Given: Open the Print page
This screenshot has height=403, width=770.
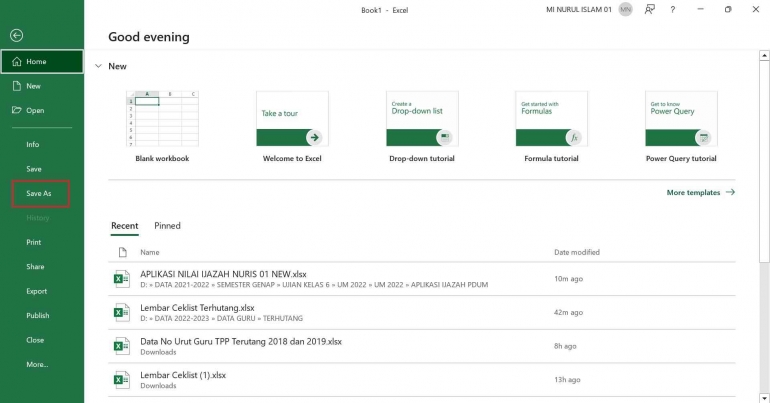Looking at the screenshot, I should click(x=34, y=242).
